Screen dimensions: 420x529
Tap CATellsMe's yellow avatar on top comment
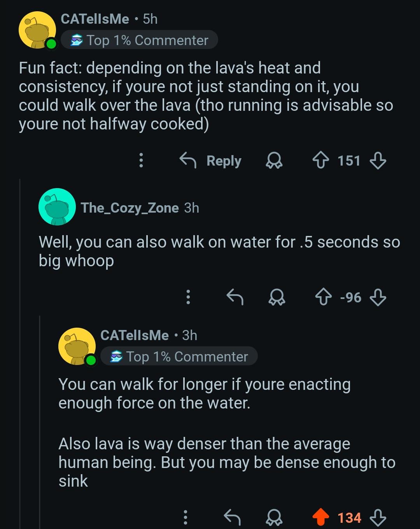[37, 30]
